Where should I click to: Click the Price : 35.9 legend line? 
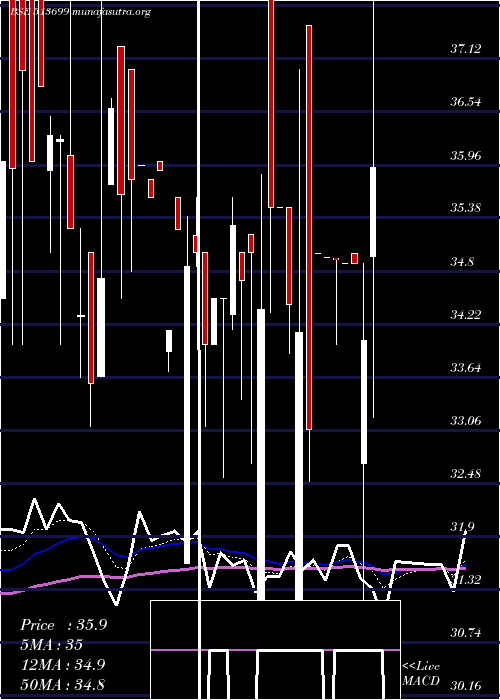tap(63, 625)
